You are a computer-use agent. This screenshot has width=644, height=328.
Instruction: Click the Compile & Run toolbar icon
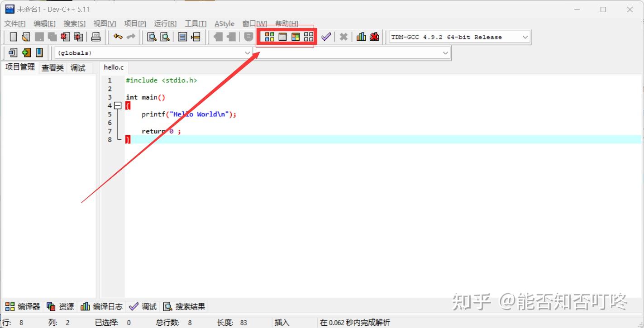pos(296,37)
